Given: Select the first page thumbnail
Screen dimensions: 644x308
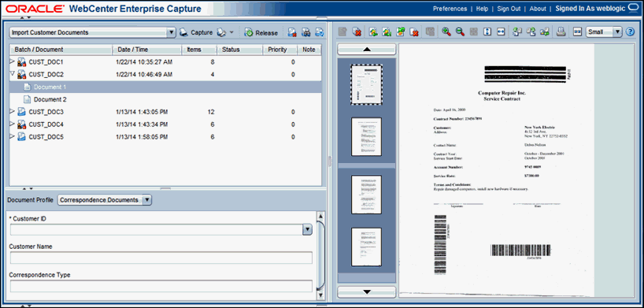Looking at the screenshot, I should pos(366,84).
